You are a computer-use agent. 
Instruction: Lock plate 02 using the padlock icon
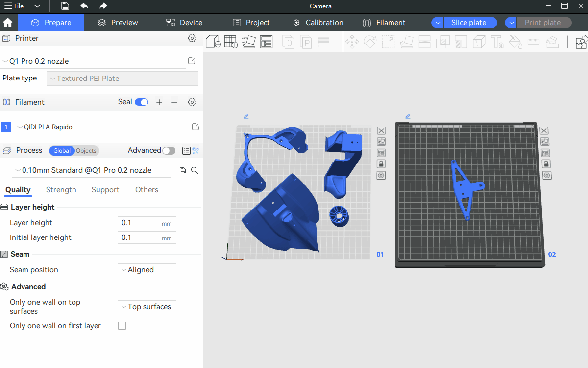[x=544, y=164]
